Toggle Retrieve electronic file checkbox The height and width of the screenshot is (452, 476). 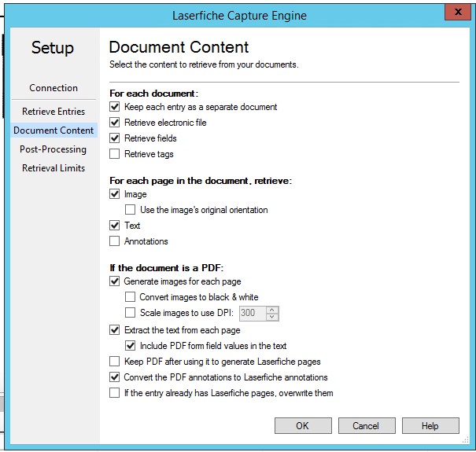(115, 123)
